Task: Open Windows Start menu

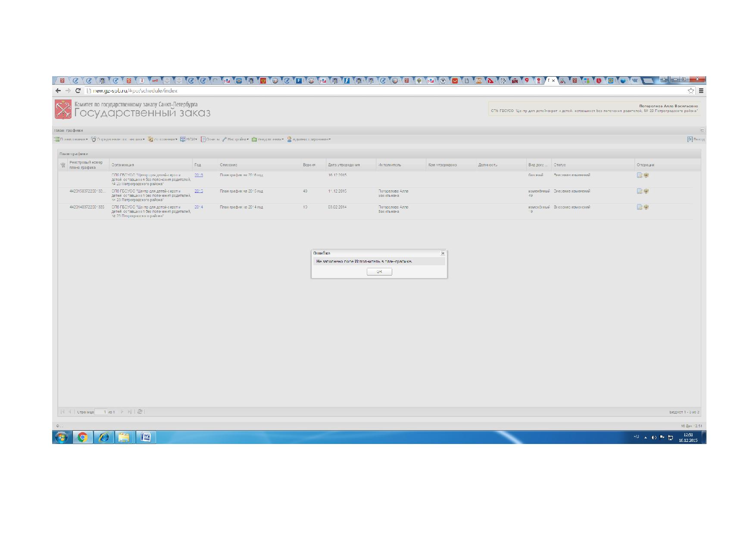Action: point(61,438)
